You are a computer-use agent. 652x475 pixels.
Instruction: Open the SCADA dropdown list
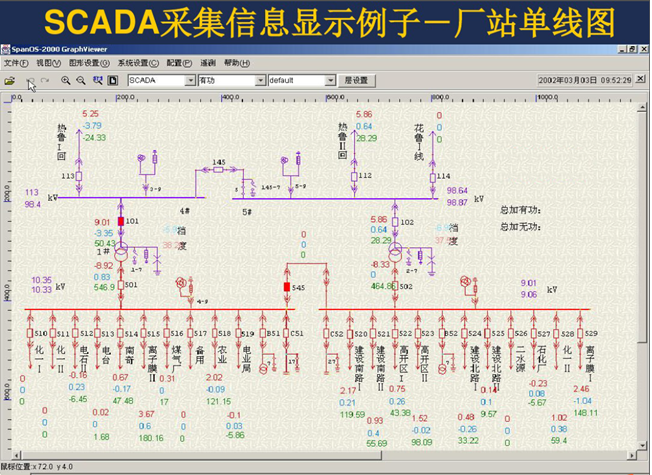point(189,80)
